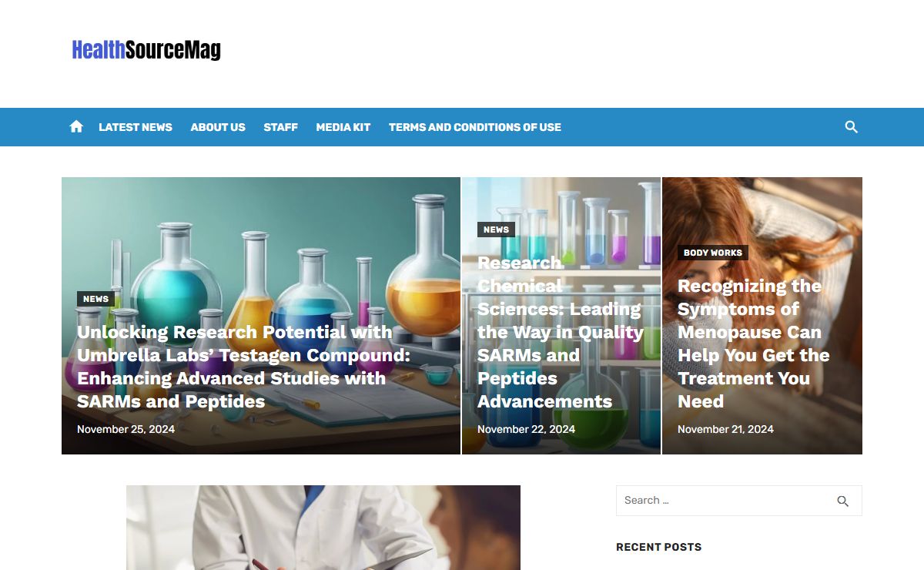Open the Latest News menu item
Viewport: 924px width, 570px height.
136,127
